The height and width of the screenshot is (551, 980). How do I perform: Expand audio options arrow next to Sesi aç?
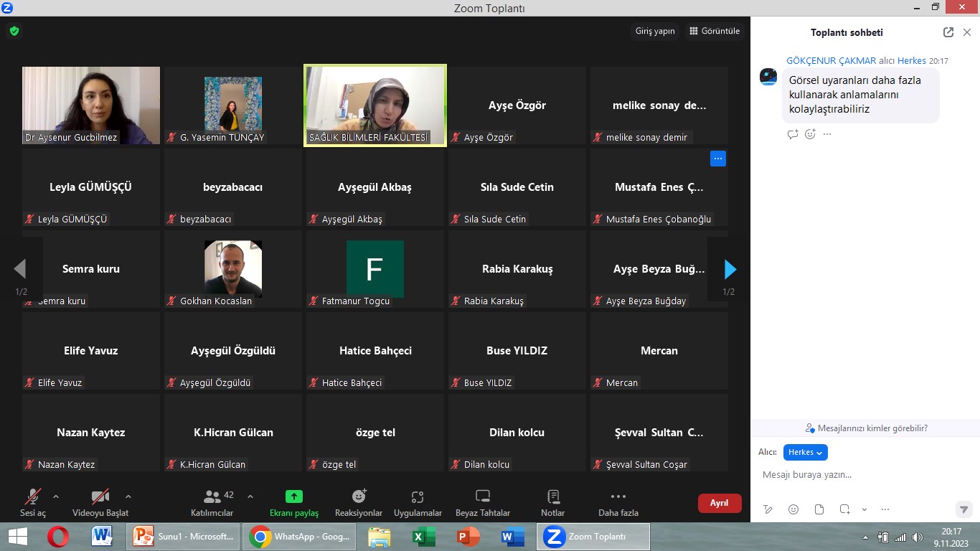pos(56,496)
